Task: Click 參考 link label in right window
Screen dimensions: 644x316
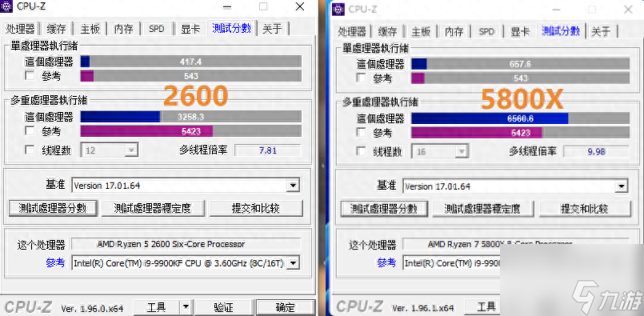Action: (386, 263)
